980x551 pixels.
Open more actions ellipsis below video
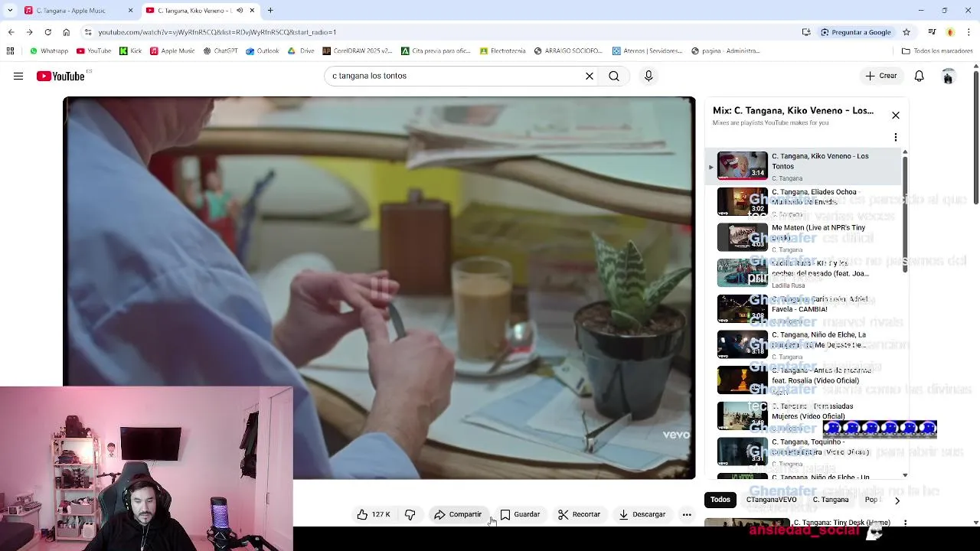pyautogui.click(x=687, y=514)
